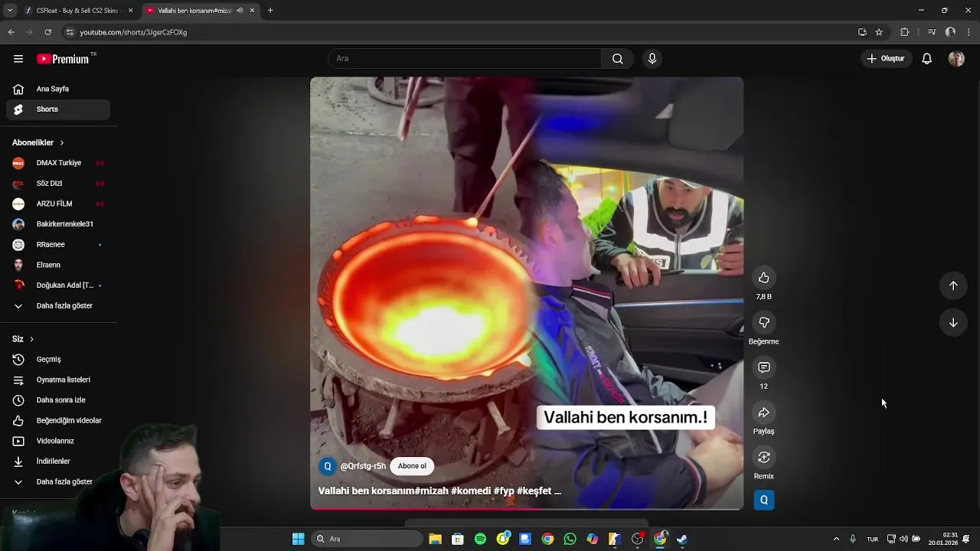Open File Explorer from the taskbar
Viewport: 980px width, 551px height.
435,539
